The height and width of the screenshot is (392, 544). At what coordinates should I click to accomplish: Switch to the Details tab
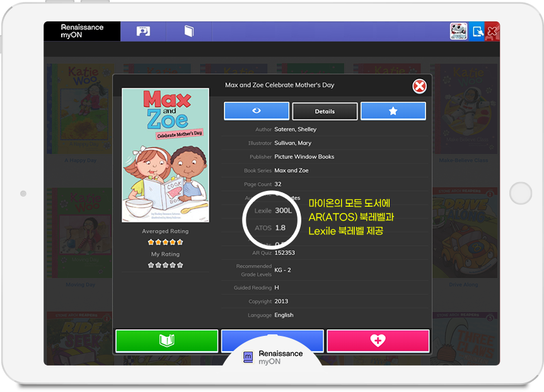pyautogui.click(x=325, y=112)
